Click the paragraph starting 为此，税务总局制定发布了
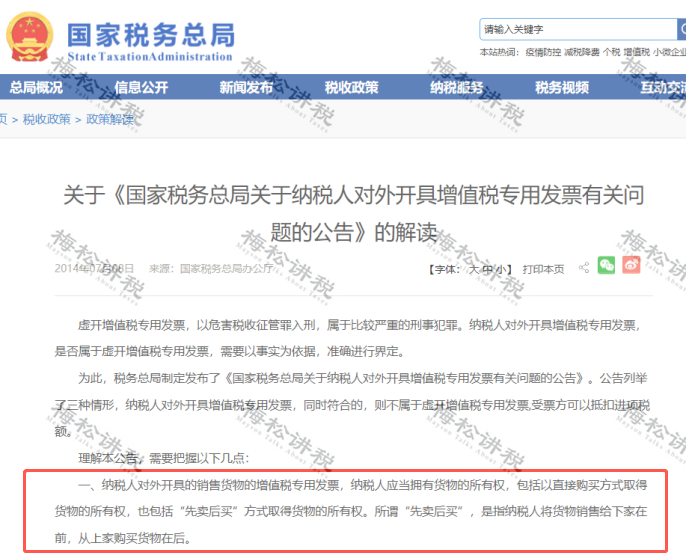 352,405
